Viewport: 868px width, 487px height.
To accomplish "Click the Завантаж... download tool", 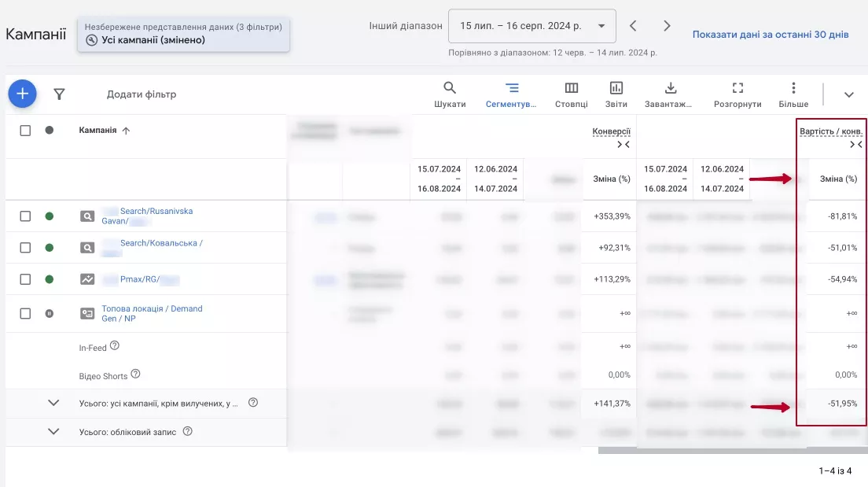I will click(669, 94).
